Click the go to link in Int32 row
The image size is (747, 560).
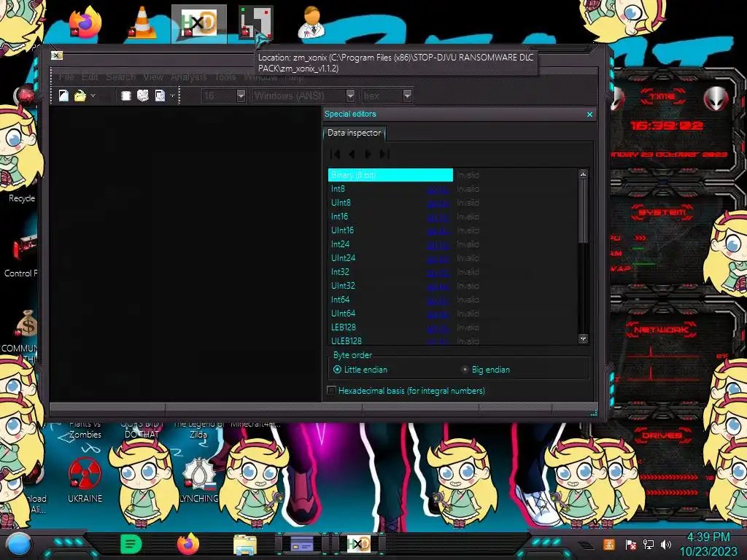point(438,273)
